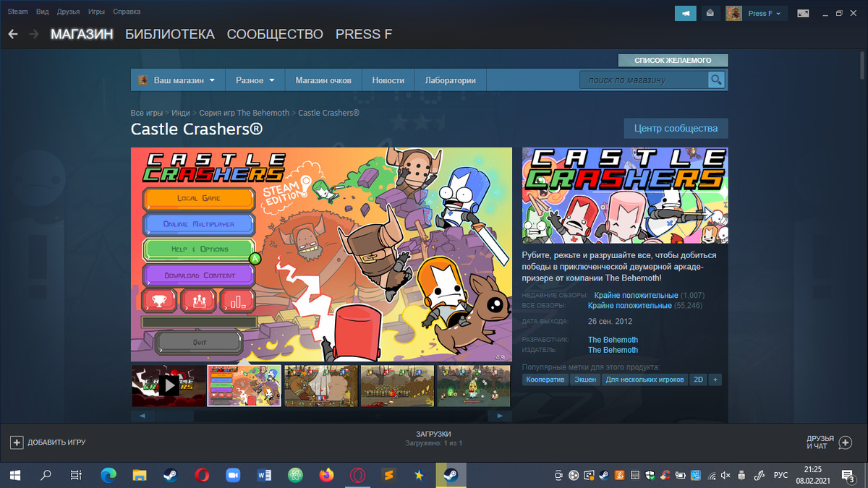Open Друзья и чат panel
This screenshot has height=488, width=868.
(830, 442)
